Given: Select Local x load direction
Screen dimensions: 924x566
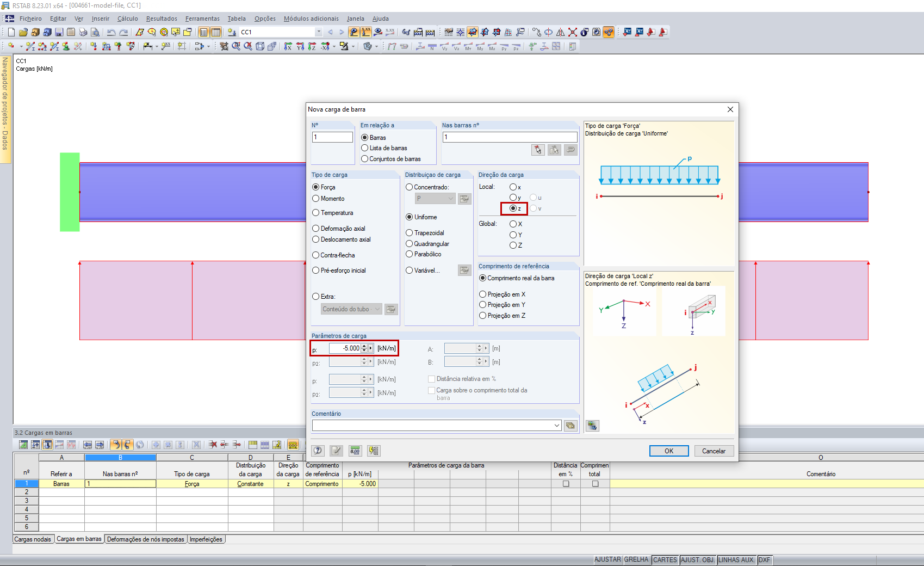Looking at the screenshot, I should click(516, 187).
